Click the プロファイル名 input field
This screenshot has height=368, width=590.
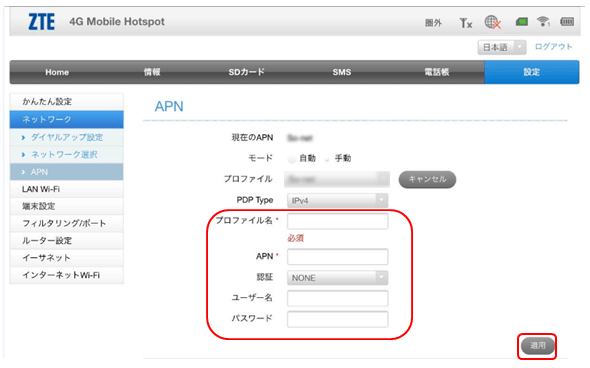338,221
